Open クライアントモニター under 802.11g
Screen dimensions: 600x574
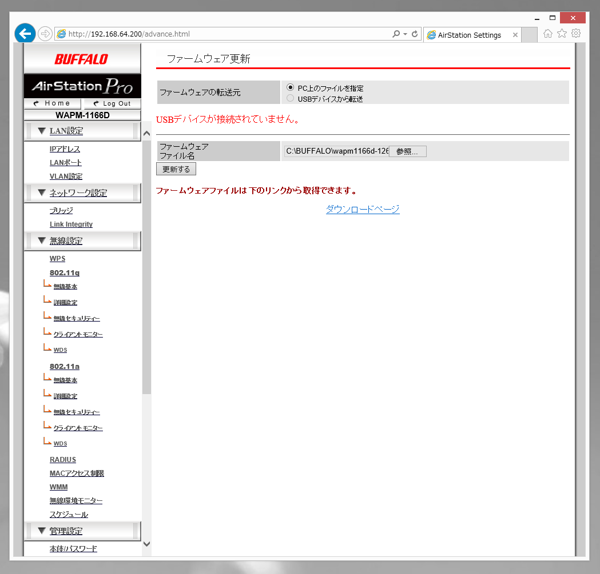(78, 334)
